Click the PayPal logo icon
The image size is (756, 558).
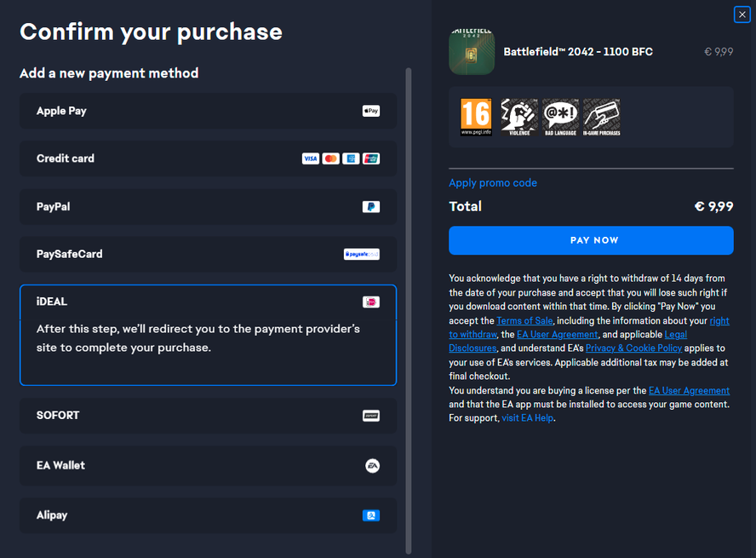[371, 206]
